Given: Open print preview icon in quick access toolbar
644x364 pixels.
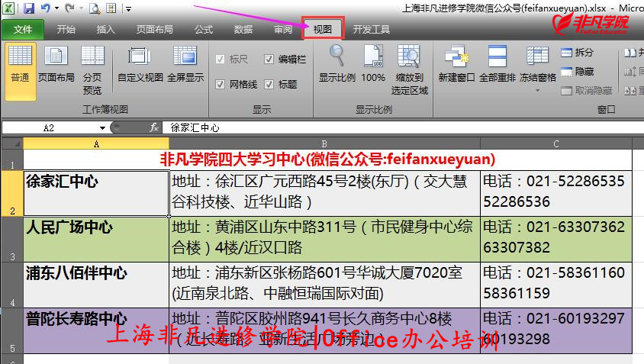Looking at the screenshot, I should coord(95,8).
